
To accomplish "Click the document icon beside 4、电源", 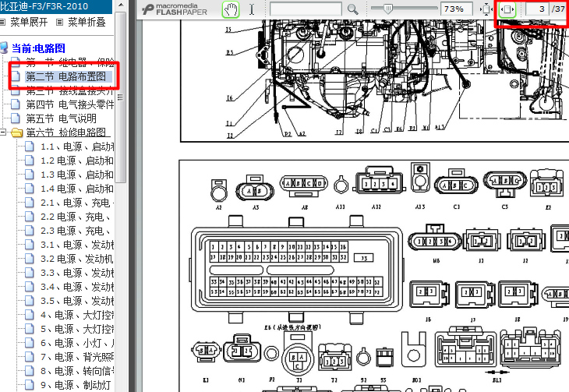I will (x=30, y=315).
